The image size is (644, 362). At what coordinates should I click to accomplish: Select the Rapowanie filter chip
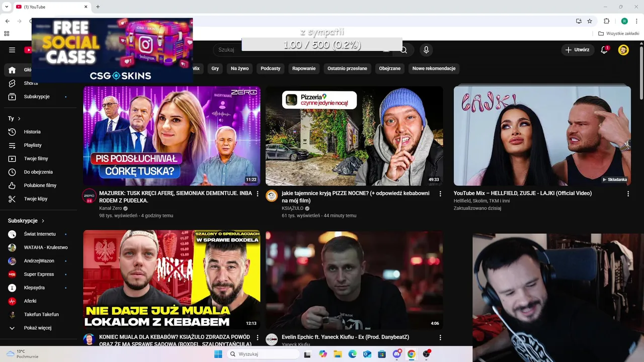[304, 68]
